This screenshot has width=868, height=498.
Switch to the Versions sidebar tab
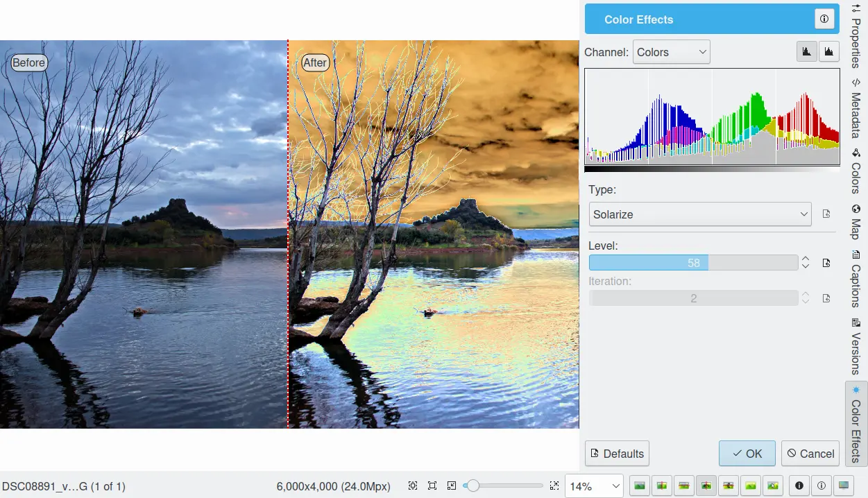point(856,347)
